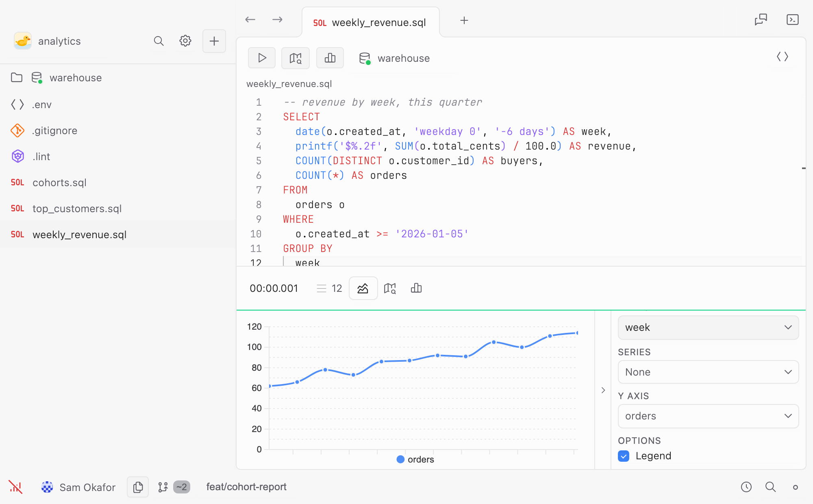This screenshot has width=813, height=504.
Task: Click the copy files icon in status bar
Action: tap(138, 487)
